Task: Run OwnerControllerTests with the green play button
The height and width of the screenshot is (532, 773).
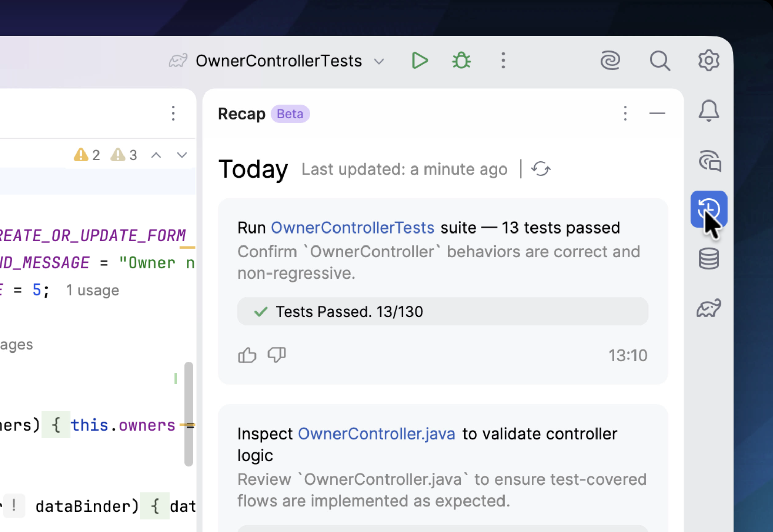Action: [420, 61]
